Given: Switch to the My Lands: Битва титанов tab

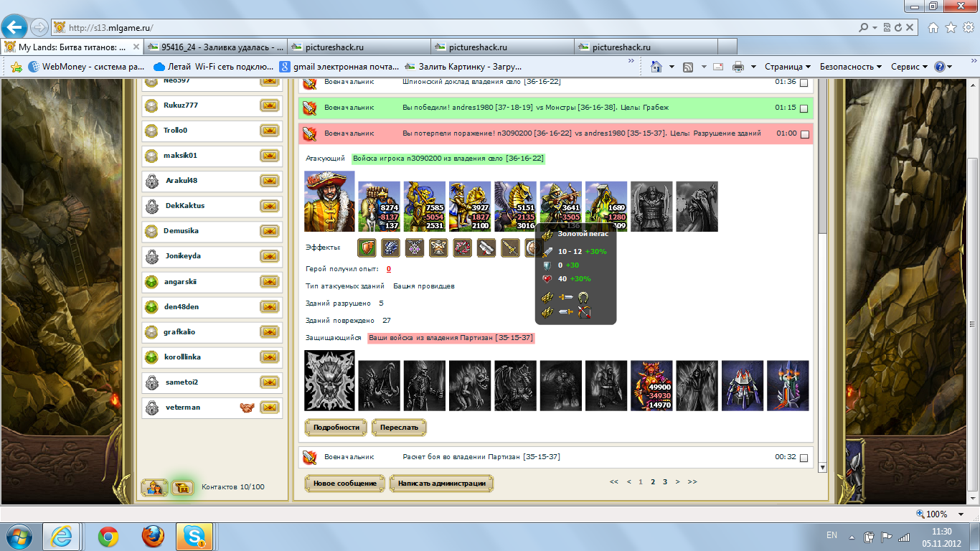Looking at the screenshot, I should pyautogui.click(x=72, y=47).
